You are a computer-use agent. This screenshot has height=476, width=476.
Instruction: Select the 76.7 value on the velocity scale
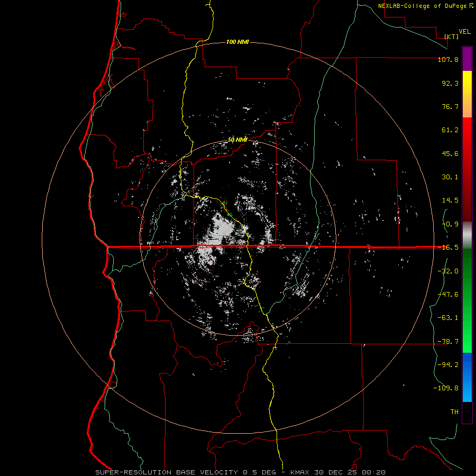pos(450,106)
